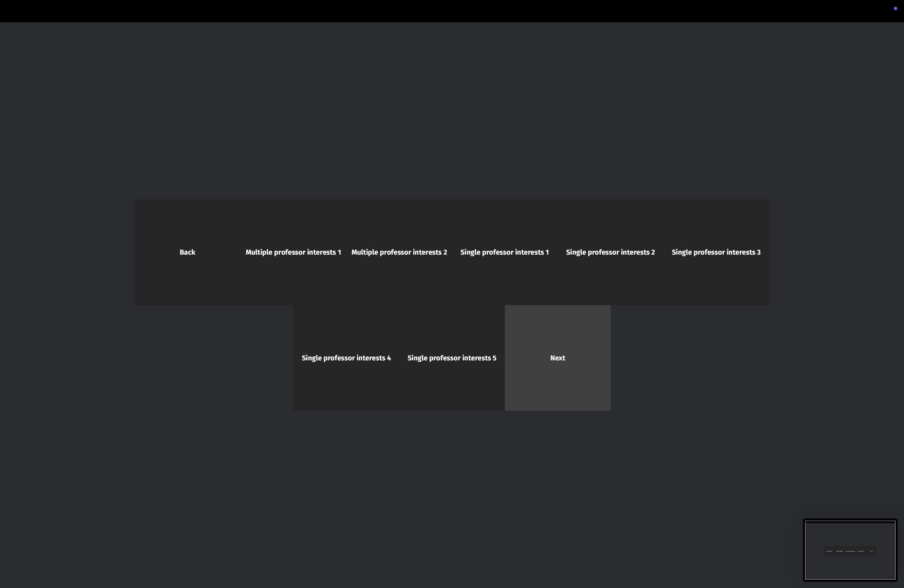904x588 pixels.
Task: Advance with the highlighted Next tile
Action: tap(557, 358)
